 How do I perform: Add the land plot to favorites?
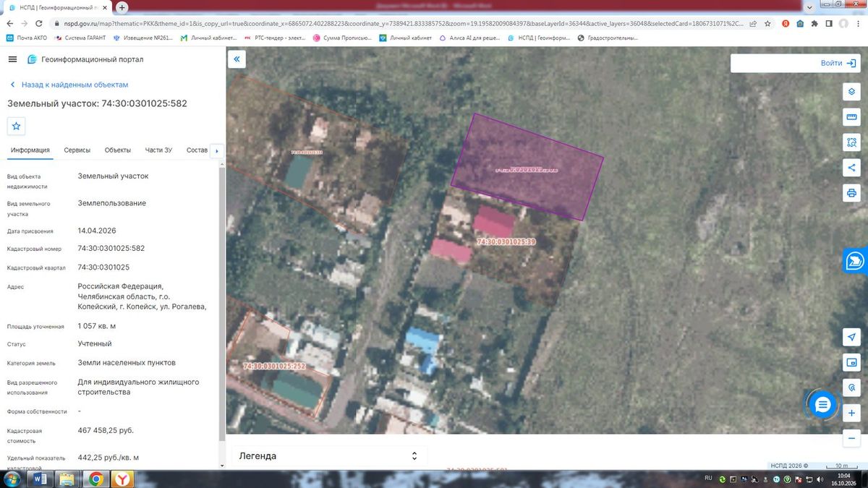pos(17,126)
